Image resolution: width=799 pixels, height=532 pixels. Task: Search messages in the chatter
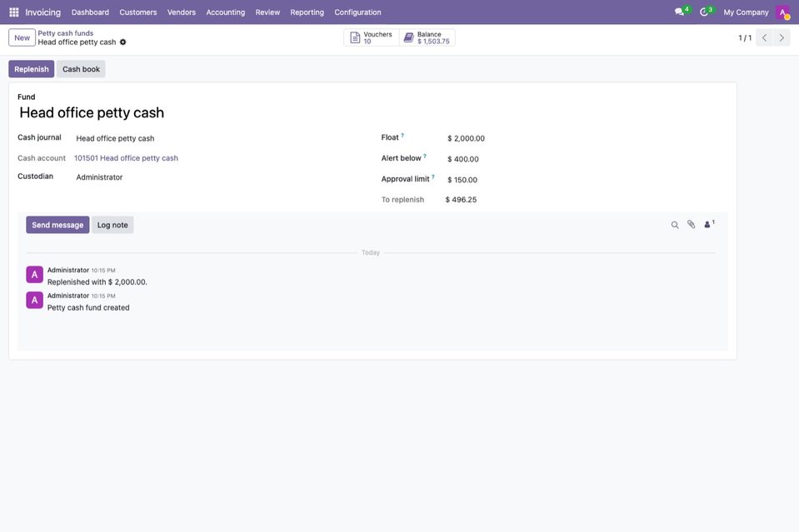tap(675, 225)
